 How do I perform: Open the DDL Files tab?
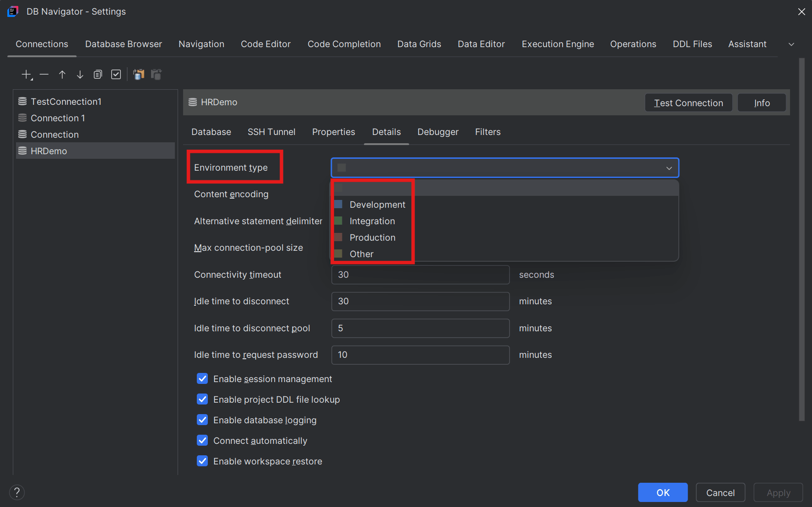tap(693, 44)
